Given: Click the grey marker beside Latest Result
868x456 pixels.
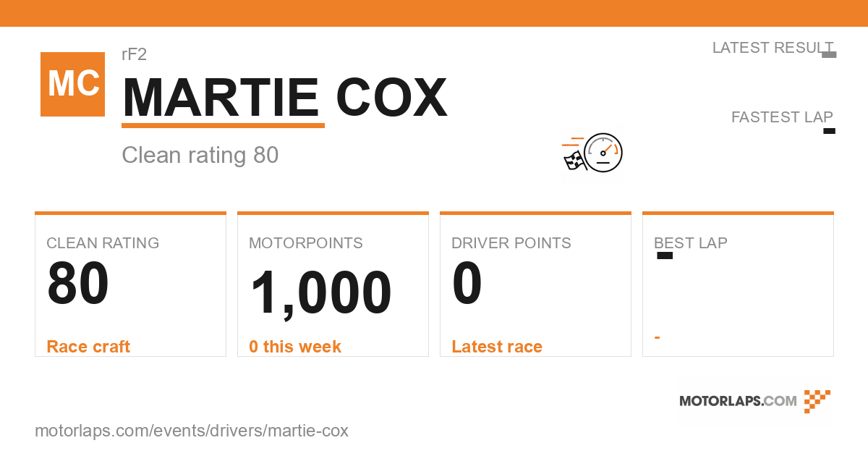Looking at the screenshot, I should point(830,55).
